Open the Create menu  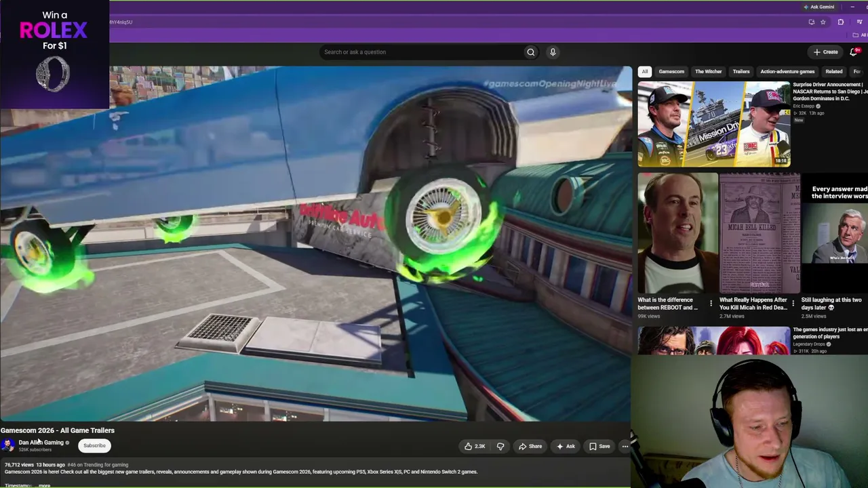826,52
